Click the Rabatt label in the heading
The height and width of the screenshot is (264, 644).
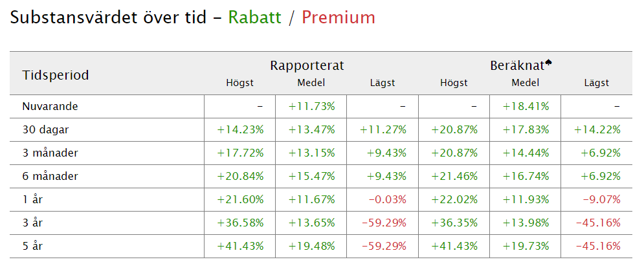(254, 17)
